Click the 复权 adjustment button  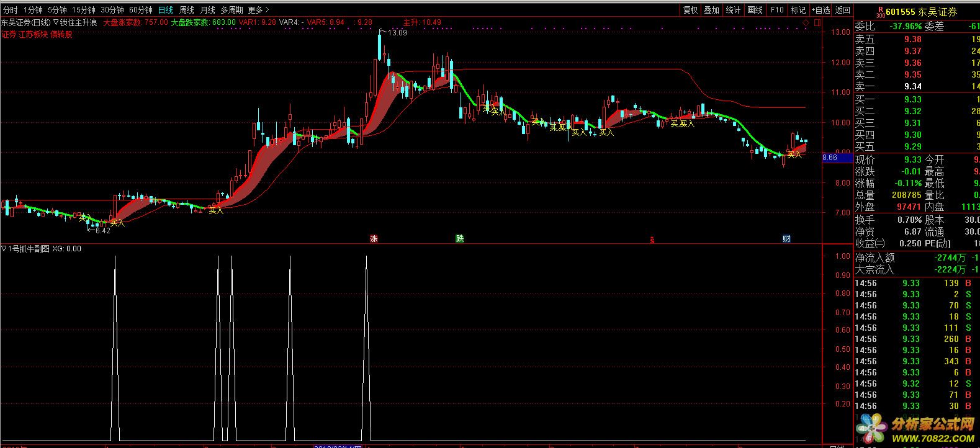coord(690,10)
